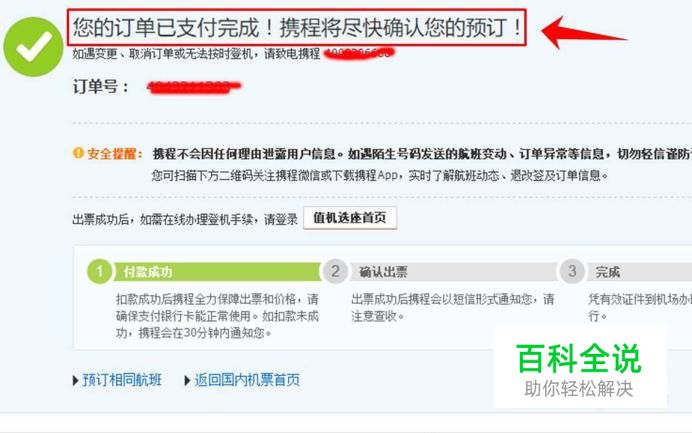The image size is (692, 433).
Task: Click the step 1 付款成功 circle
Action: (x=100, y=271)
